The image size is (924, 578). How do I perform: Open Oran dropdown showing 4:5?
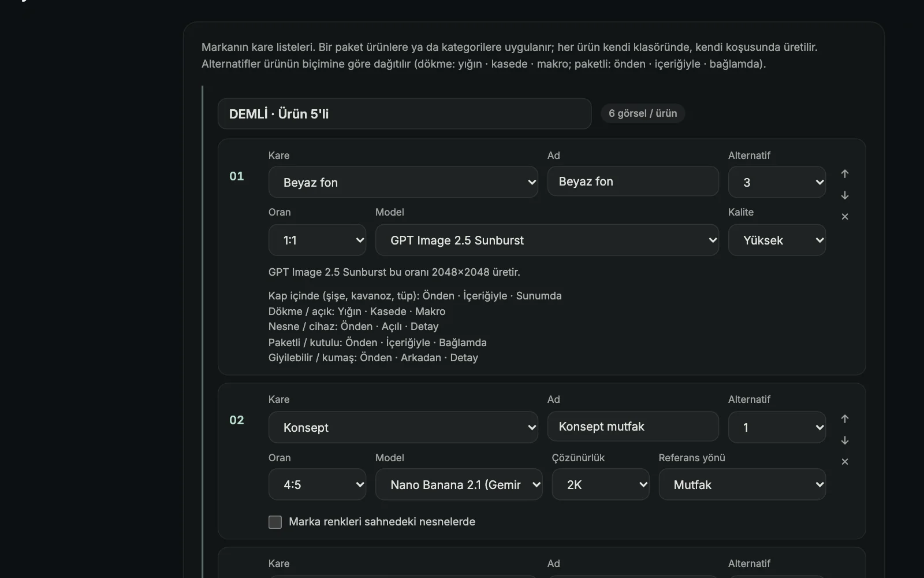click(317, 484)
